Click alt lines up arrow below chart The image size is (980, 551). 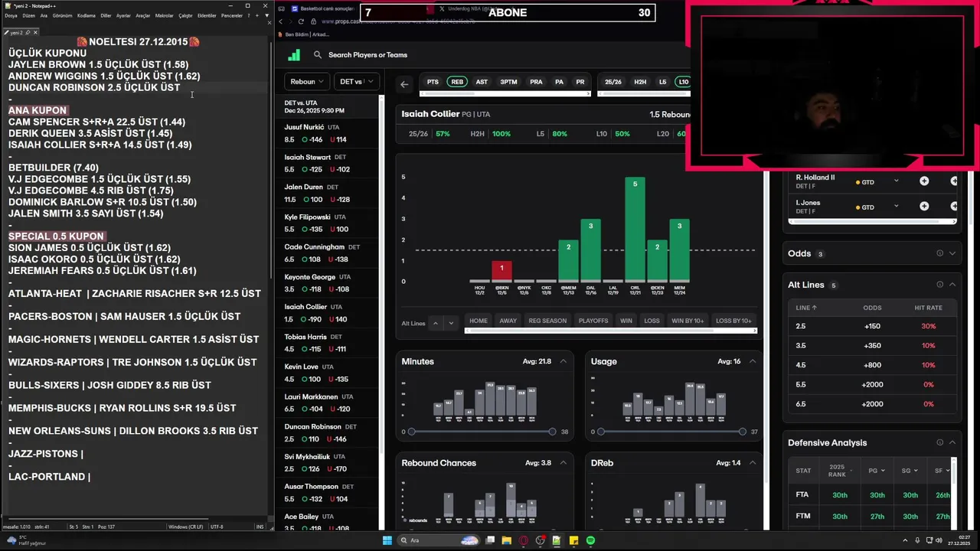(x=436, y=323)
